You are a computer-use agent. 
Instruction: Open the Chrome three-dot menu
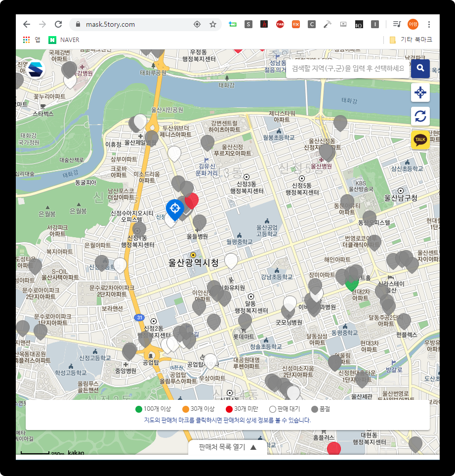(429, 24)
